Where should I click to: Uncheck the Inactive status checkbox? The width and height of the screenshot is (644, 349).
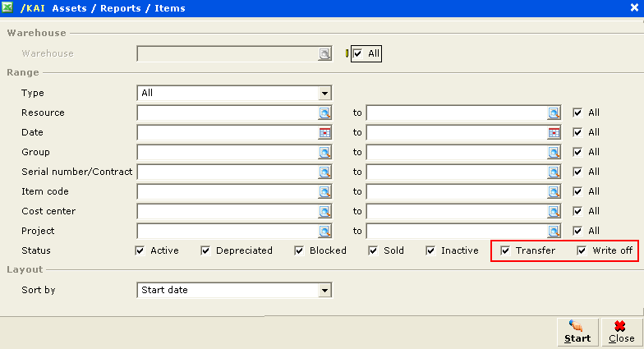click(x=430, y=250)
